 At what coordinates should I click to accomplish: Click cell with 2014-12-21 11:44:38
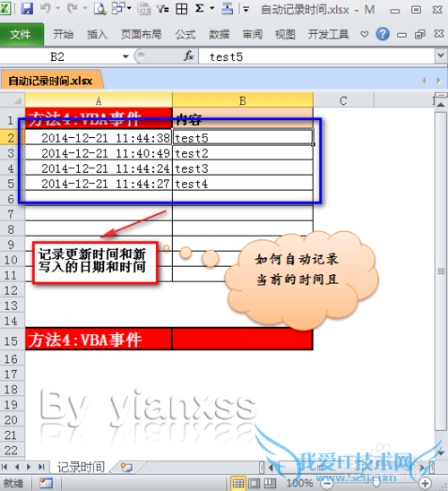click(99, 138)
